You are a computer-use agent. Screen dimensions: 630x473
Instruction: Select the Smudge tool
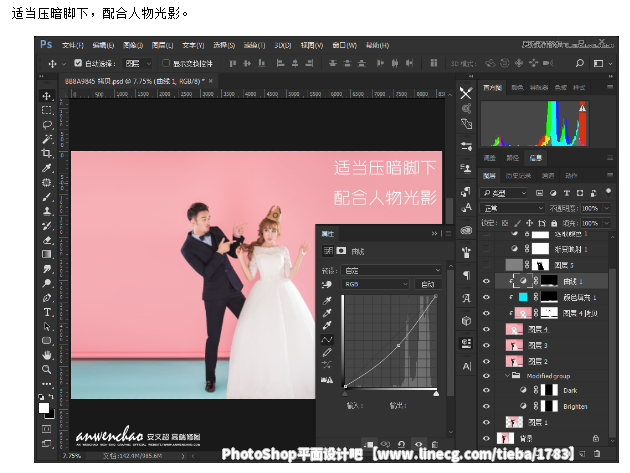pos(47,268)
